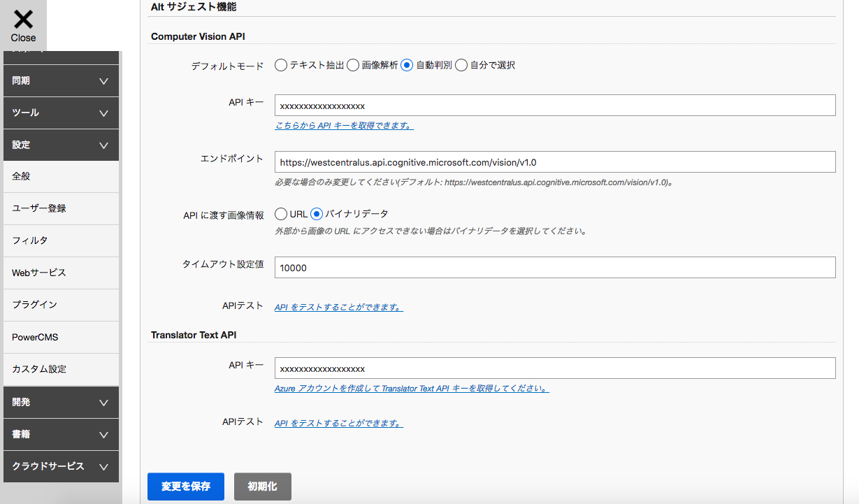Click the 初期化 button
The image size is (859, 504).
pos(263,487)
